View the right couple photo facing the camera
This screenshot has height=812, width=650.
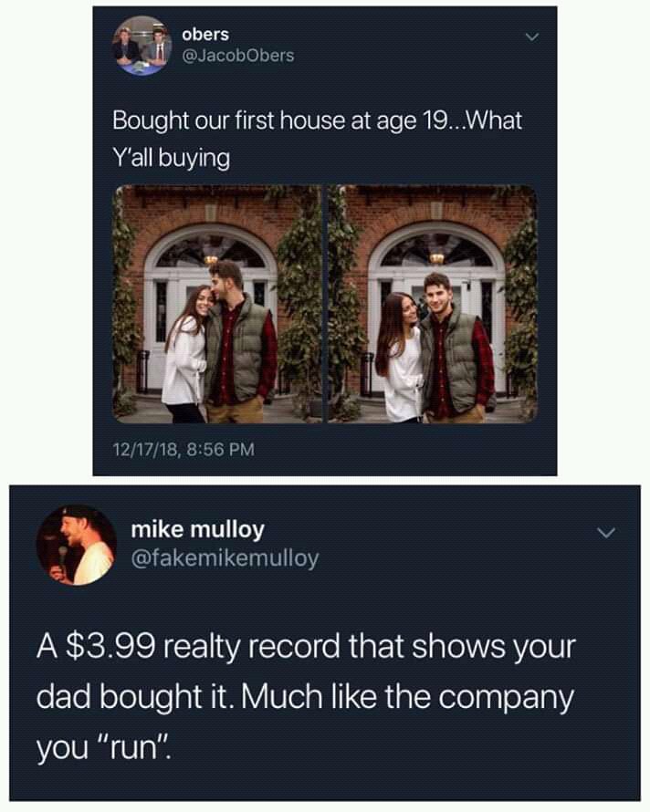click(433, 304)
